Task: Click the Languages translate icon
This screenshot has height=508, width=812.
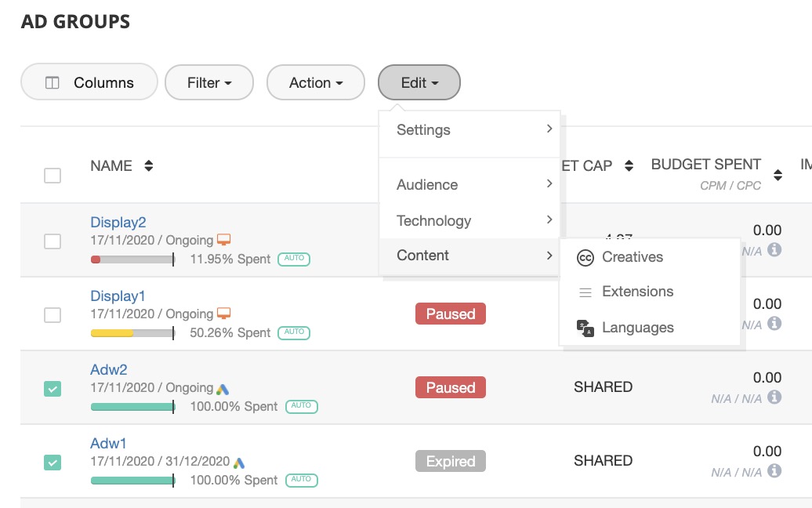Action: pos(585,328)
